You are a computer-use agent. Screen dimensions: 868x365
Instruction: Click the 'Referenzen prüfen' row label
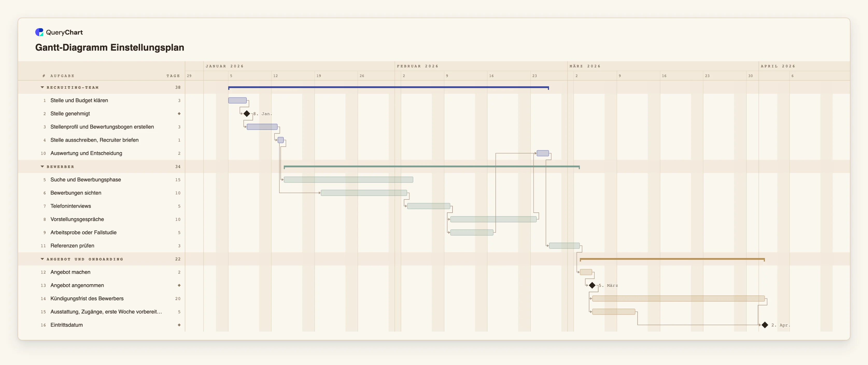pyautogui.click(x=73, y=246)
